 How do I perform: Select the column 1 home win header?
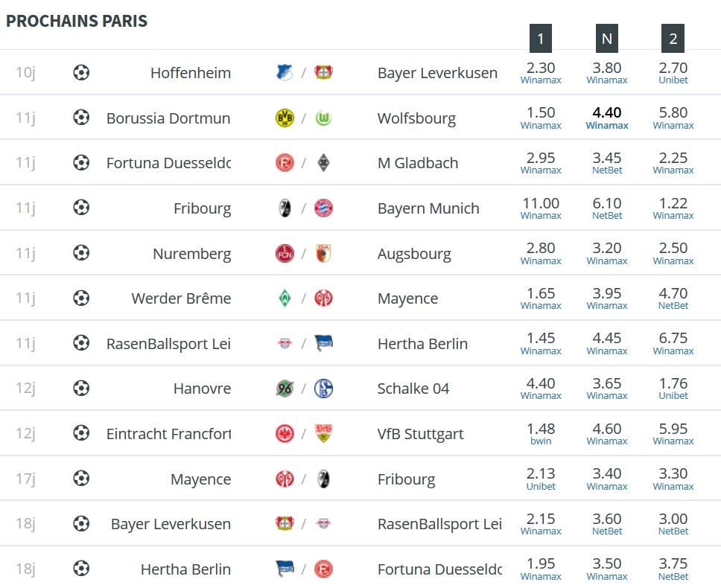click(x=541, y=39)
